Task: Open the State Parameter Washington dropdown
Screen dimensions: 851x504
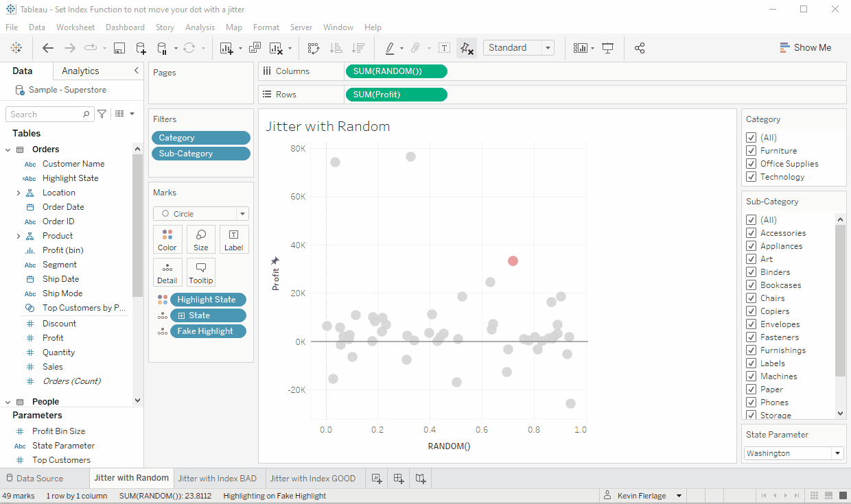Action: pyautogui.click(x=794, y=453)
